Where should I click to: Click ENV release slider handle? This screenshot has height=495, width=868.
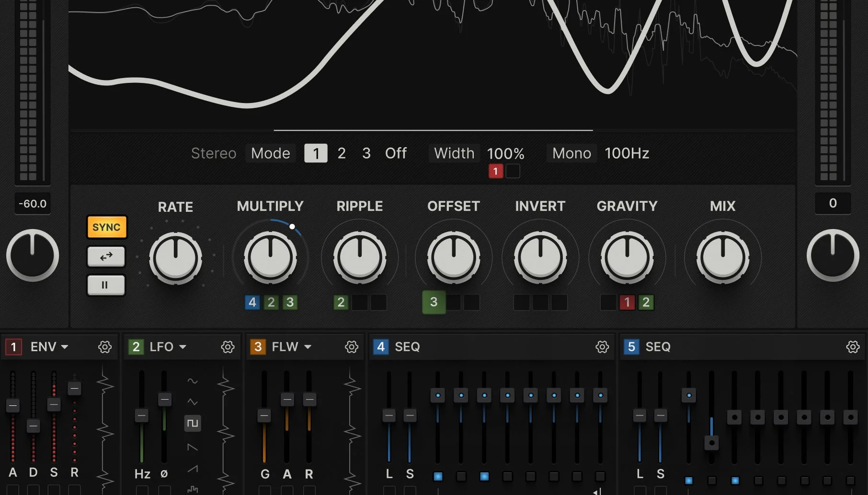tap(74, 388)
